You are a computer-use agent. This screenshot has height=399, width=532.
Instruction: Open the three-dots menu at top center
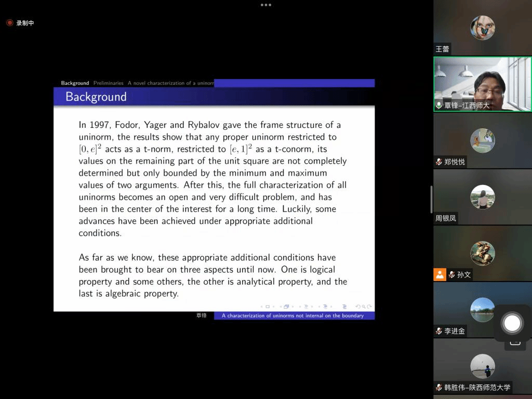point(266,5)
